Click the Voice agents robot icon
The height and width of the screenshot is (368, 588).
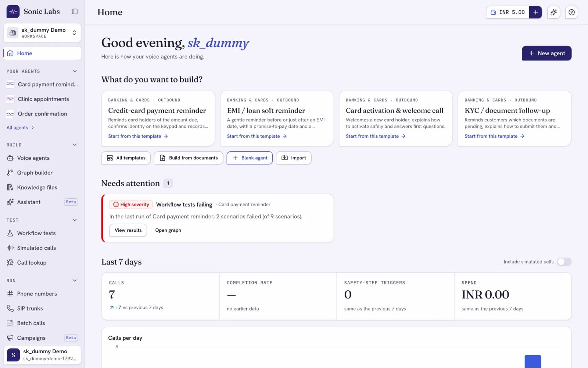(x=10, y=158)
